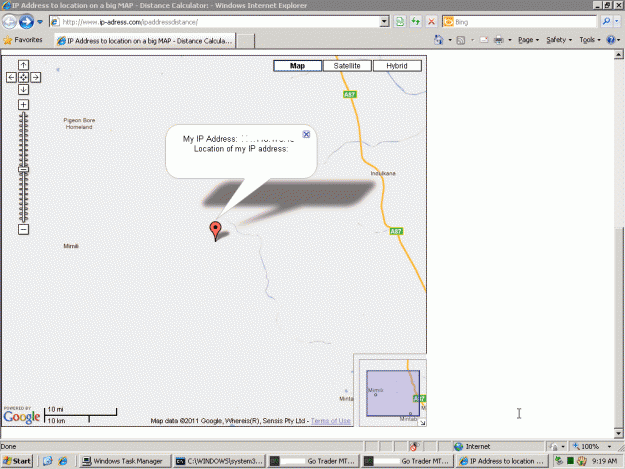Viewport: 625px width, 469px height.
Task: Click the Mimili place label
Action: pyautogui.click(x=71, y=246)
